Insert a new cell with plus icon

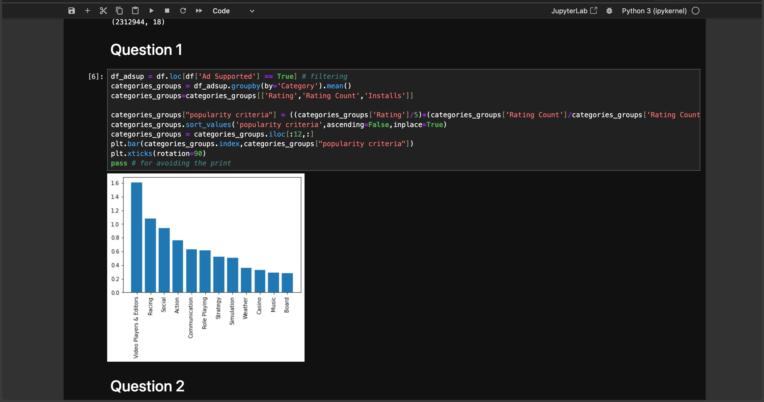click(x=87, y=10)
